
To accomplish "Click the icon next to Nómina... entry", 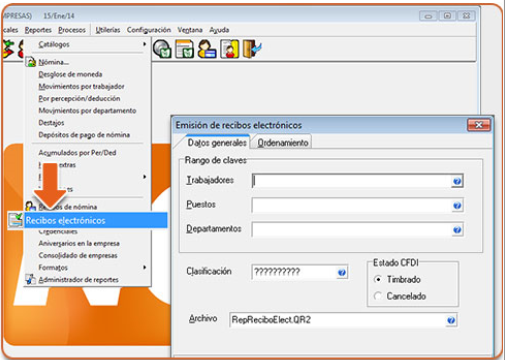I will click(x=31, y=62).
